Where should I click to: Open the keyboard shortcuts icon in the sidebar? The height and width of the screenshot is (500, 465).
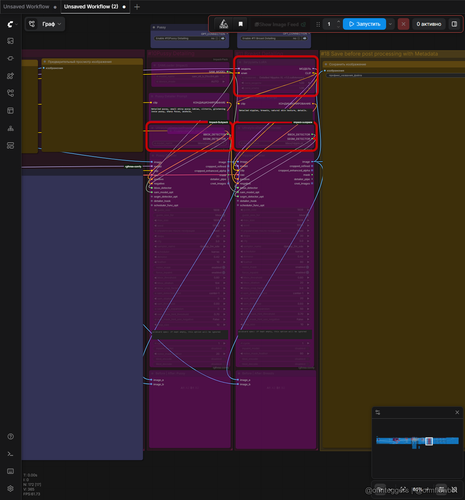click(10, 471)
